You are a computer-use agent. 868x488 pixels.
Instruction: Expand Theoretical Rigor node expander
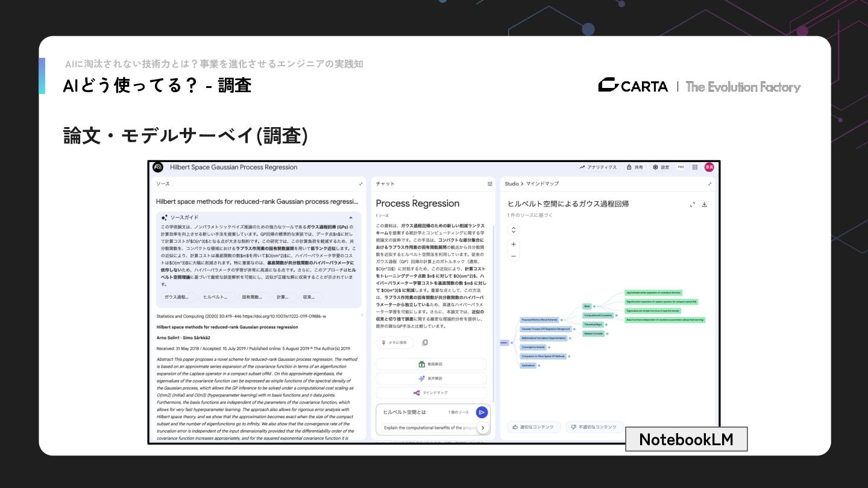606,325
